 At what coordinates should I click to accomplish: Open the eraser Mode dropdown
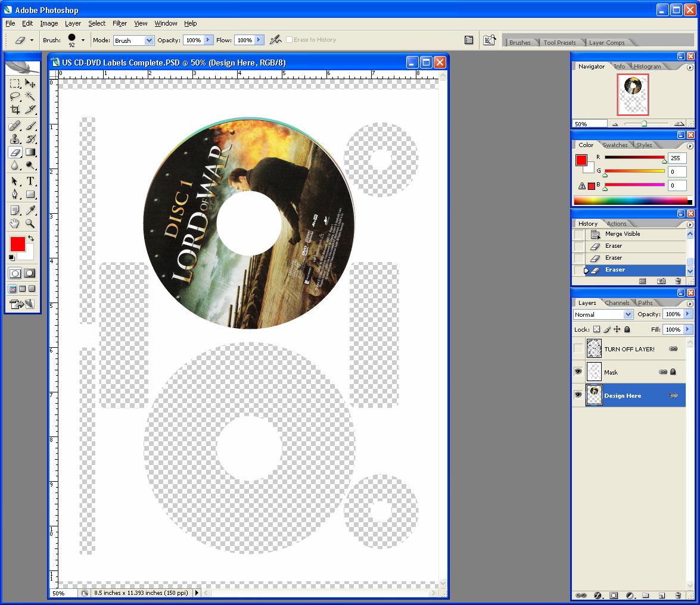tap(149, 40)
